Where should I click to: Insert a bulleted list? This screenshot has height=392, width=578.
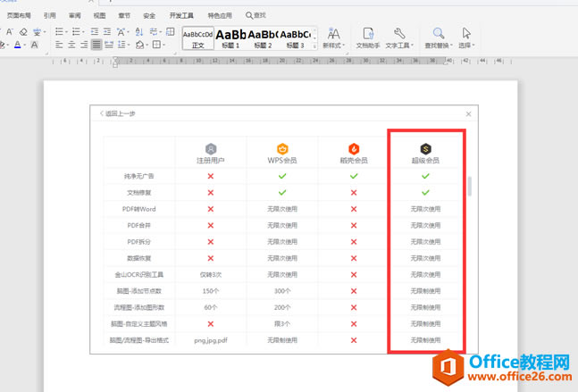59,30
